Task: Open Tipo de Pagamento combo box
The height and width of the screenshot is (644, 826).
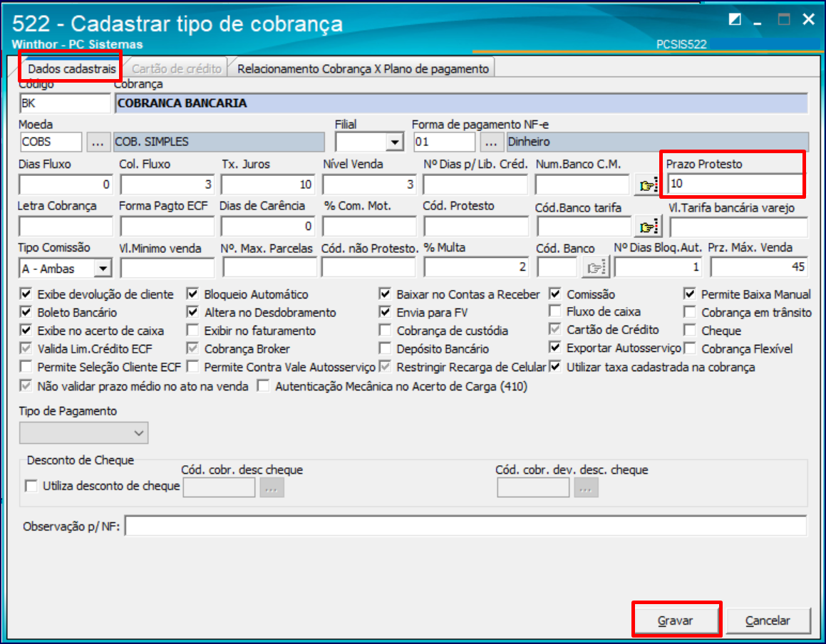Action: [83, 433]
